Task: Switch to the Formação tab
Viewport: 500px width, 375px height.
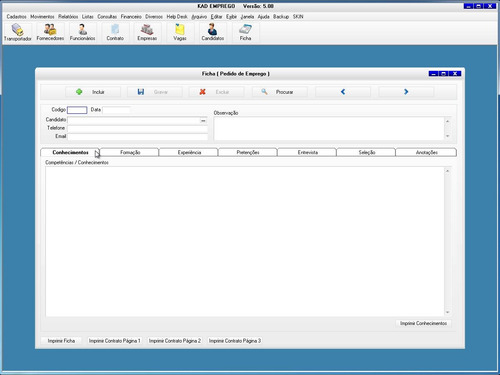Action: 130,152
